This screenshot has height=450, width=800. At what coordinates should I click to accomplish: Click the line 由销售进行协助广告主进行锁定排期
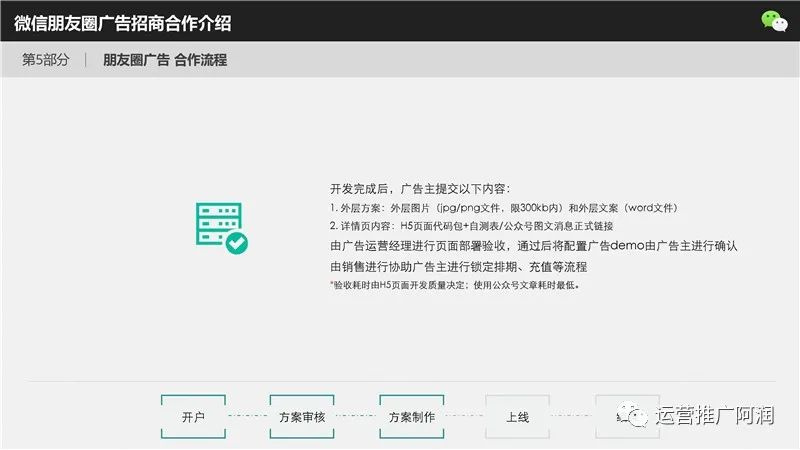click(459, 266)
